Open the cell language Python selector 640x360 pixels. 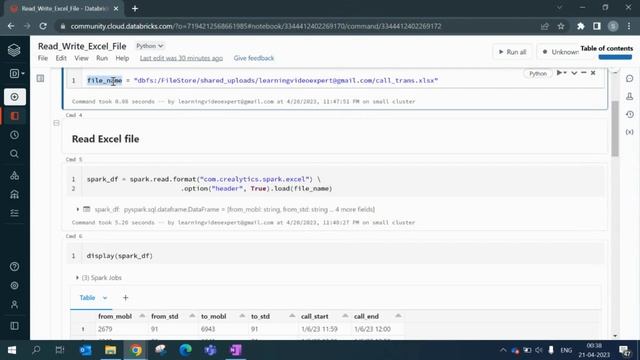pos(538,73)
